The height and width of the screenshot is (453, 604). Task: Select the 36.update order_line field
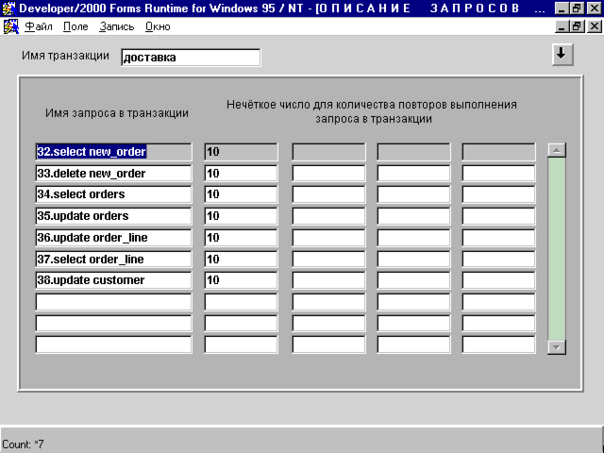click(x=114, y=238)
